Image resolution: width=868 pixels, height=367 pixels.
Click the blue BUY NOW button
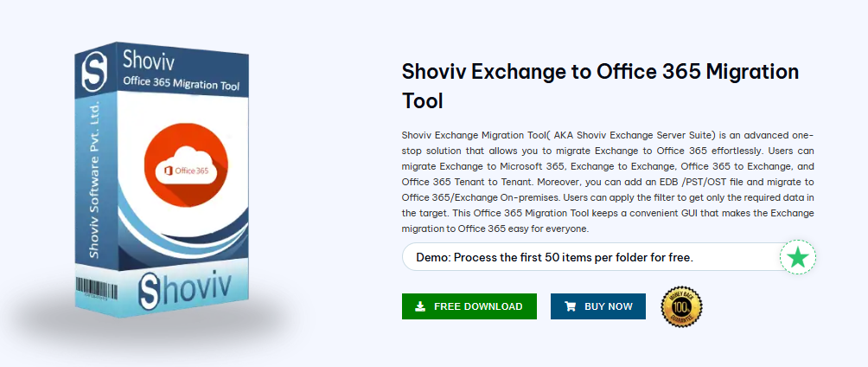tap(598, 306)
